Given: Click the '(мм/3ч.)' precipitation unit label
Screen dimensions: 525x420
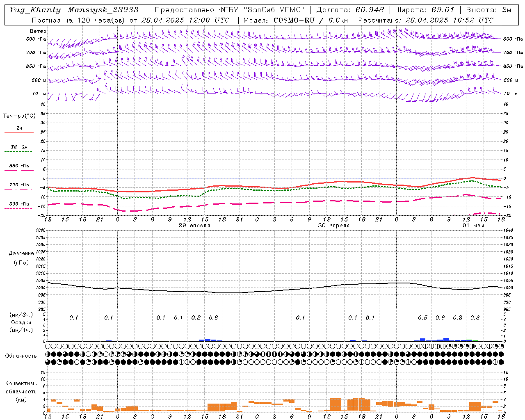Looking at the screenshot, I should point(21,315).
